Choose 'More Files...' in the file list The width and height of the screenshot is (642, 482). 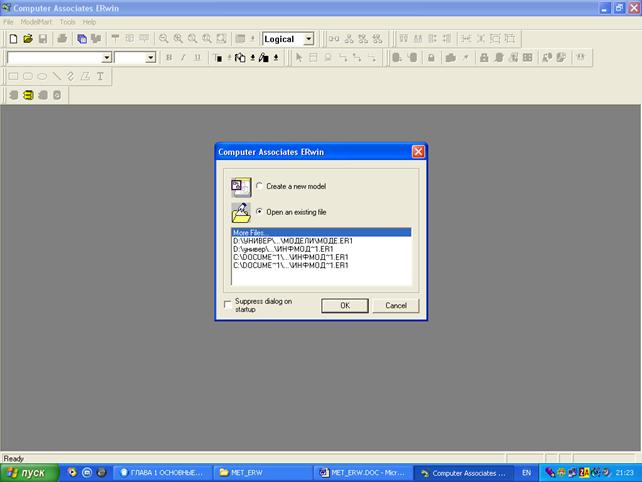click(321, 232)
